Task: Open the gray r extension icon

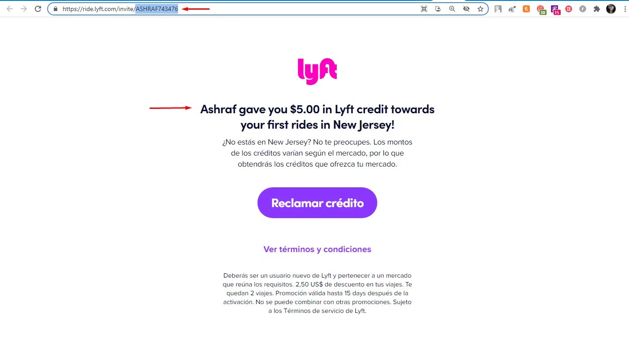Action: 583,9
